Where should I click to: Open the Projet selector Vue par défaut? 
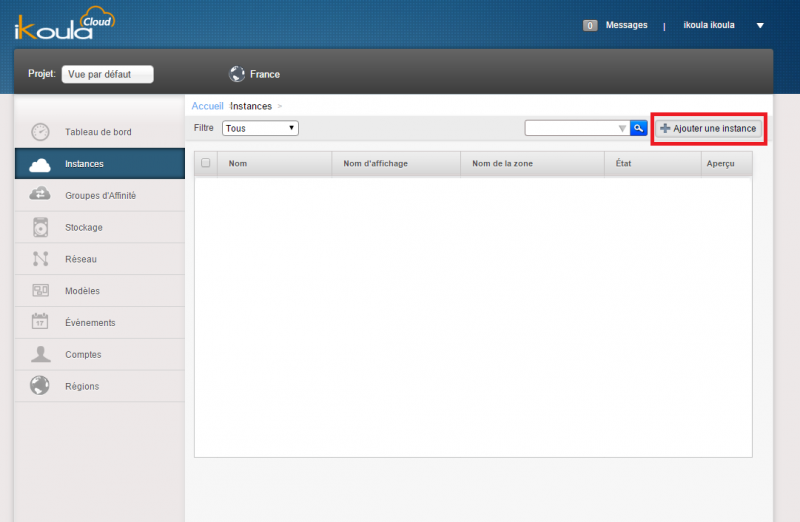tap(108, 74)
